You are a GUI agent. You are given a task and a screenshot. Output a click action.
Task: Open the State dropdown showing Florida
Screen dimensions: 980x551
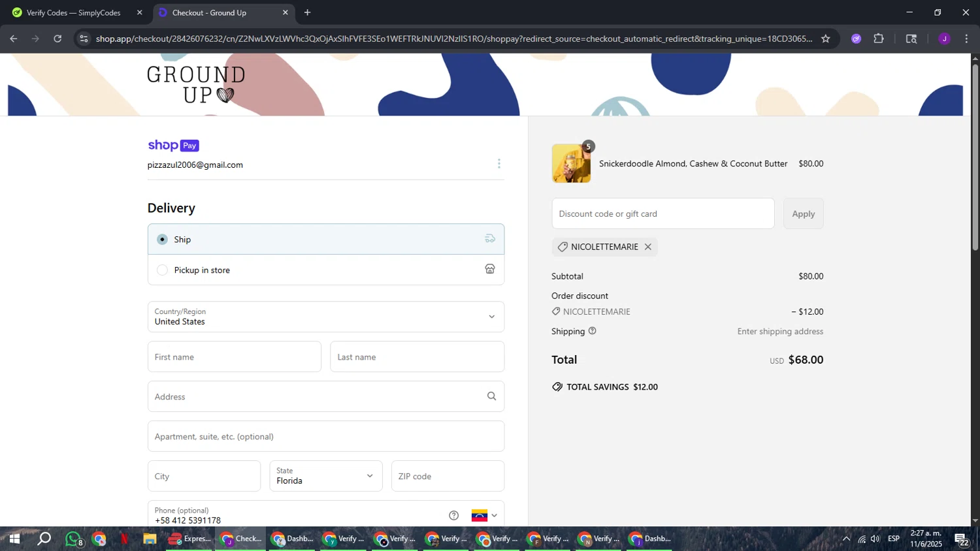[326, 476]
